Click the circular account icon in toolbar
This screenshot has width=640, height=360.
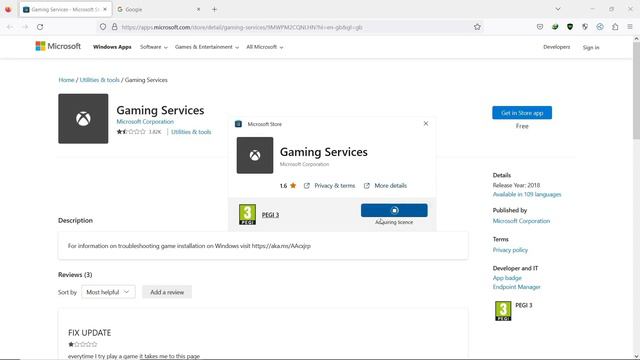click(600, 27)
